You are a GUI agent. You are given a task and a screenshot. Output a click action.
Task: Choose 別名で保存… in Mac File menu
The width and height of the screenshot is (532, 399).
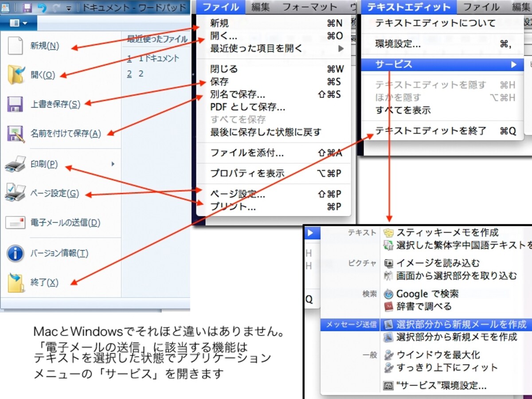coord(274,94)
